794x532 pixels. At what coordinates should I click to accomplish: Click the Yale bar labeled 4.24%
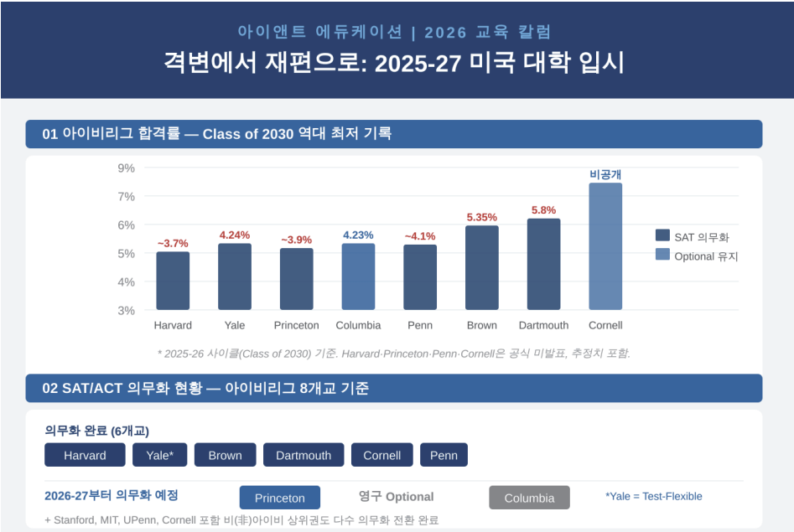pyautogui.click(x=235, y=276)
